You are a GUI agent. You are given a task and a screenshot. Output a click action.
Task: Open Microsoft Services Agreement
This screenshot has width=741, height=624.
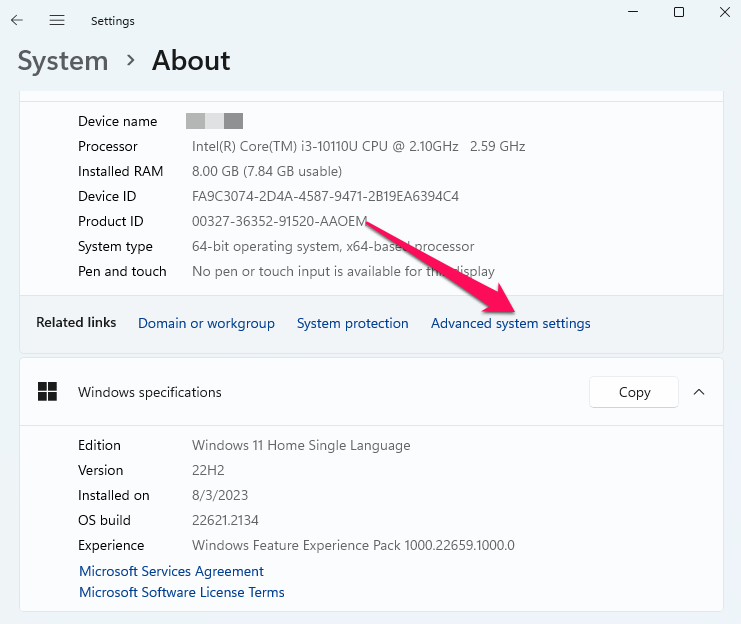pos(171,571)
